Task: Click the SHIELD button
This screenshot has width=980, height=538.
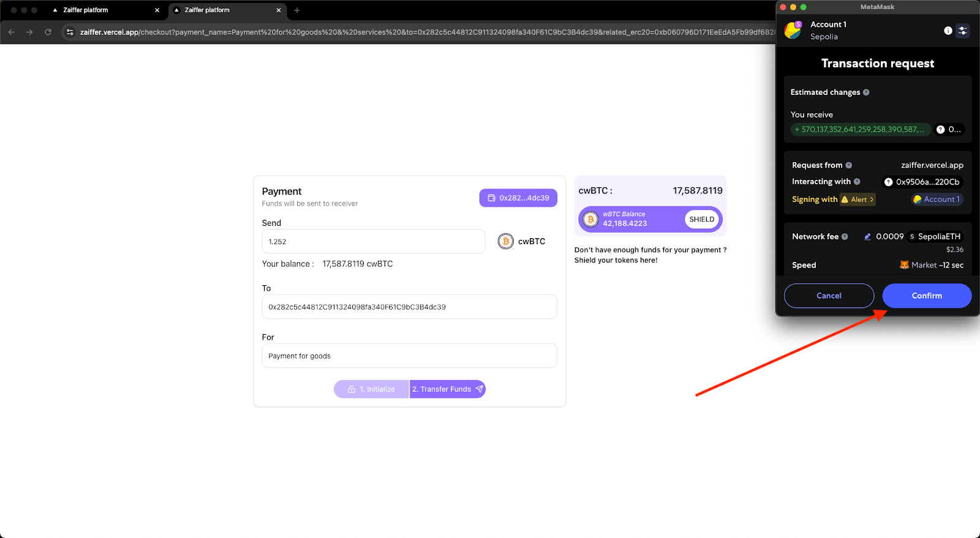Action: click(702, 219)
